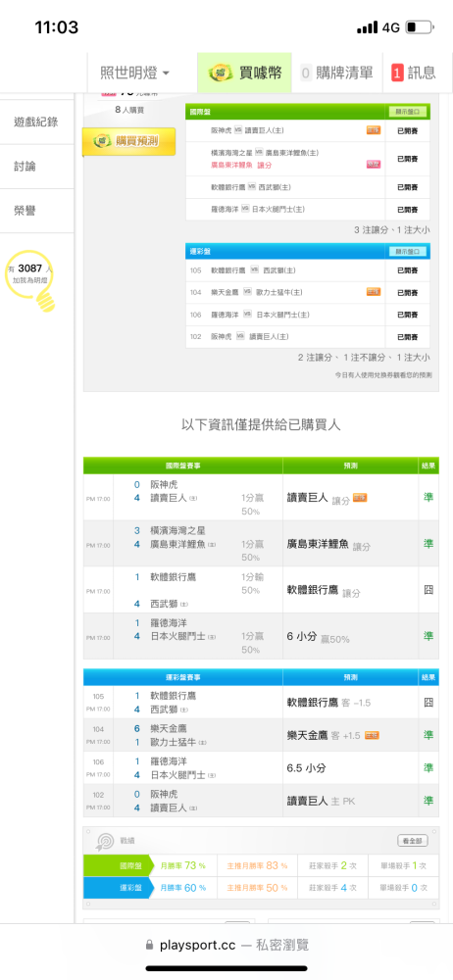The height and width of the screenshot is (980, 453).
Task: Select row 106 羅德海洋 in upper 運彩盤 list
Action: [x=308, y=315]
